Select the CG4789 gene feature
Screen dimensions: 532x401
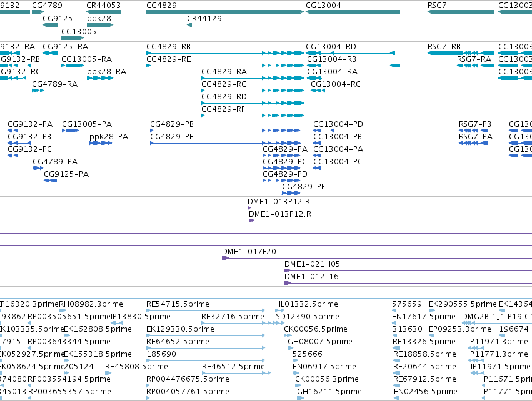click(38, 12)
